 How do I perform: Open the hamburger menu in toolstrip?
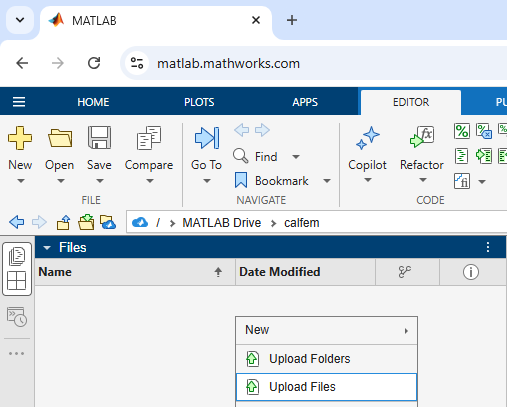pyautogui.click(x=19, y=102)
